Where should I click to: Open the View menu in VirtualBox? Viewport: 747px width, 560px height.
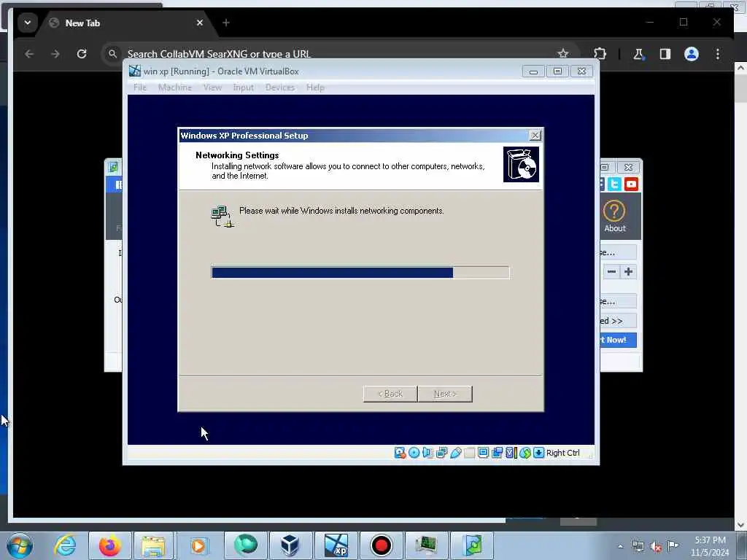coord(212,87)
